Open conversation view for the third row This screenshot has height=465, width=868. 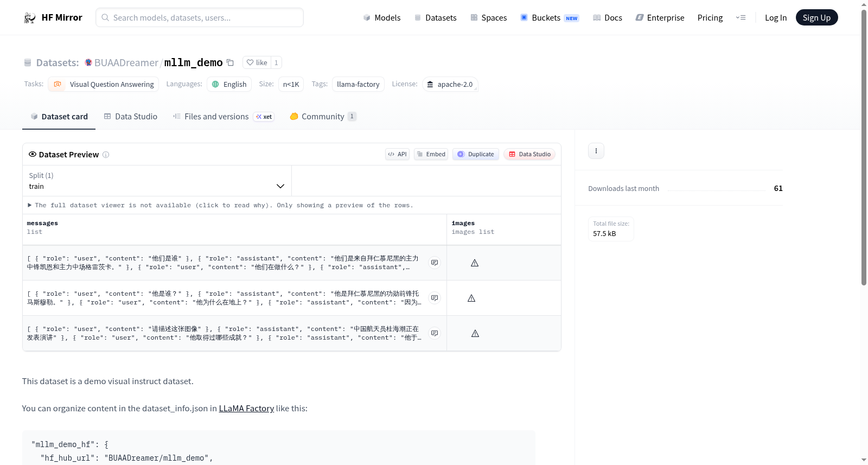coord(435,333)
